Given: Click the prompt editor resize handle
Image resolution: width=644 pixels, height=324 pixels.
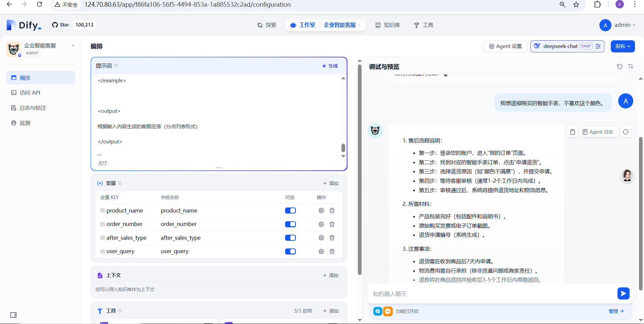Looking at the screenshot, I should pos(219,168).
